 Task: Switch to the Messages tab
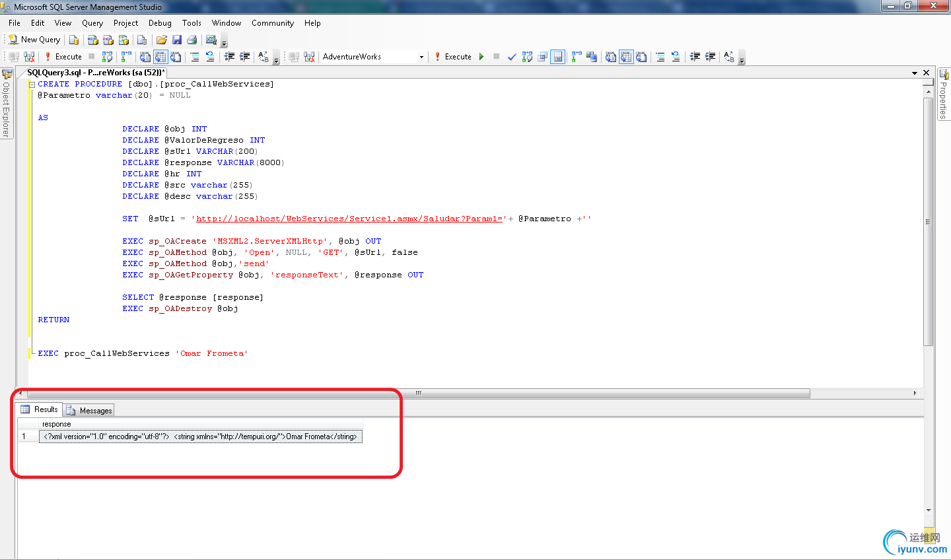[89, 411]
